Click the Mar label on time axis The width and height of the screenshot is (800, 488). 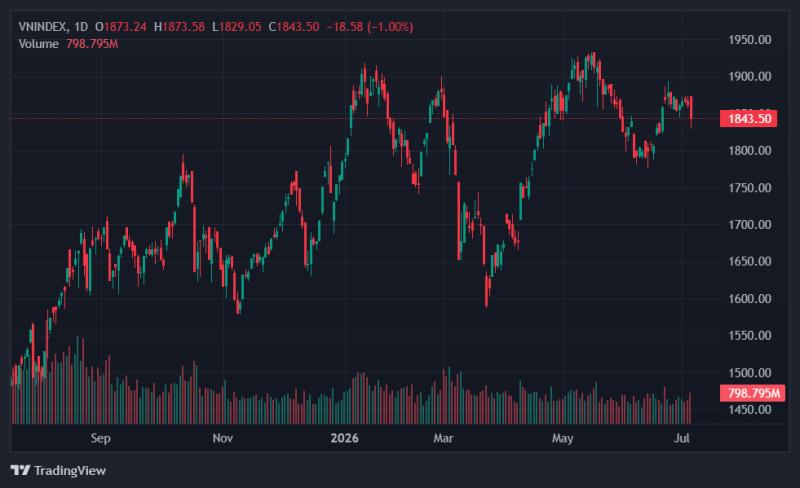(443, 438)
